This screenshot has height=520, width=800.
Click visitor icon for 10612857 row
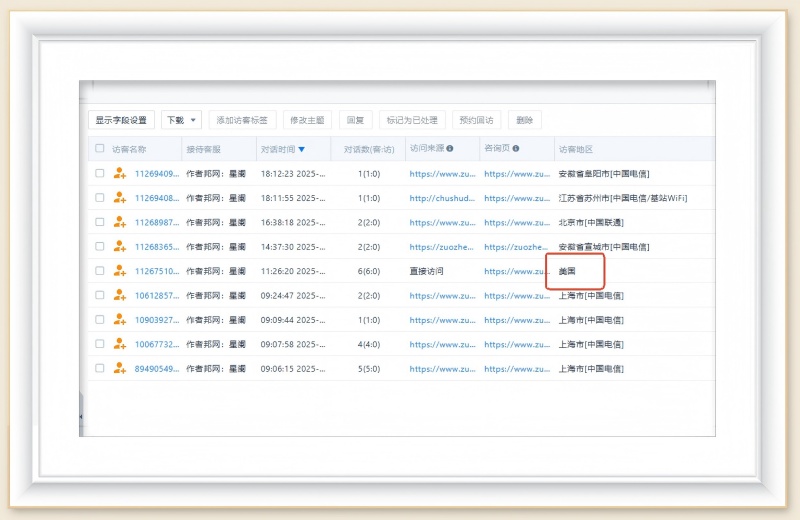click(120, 295)
